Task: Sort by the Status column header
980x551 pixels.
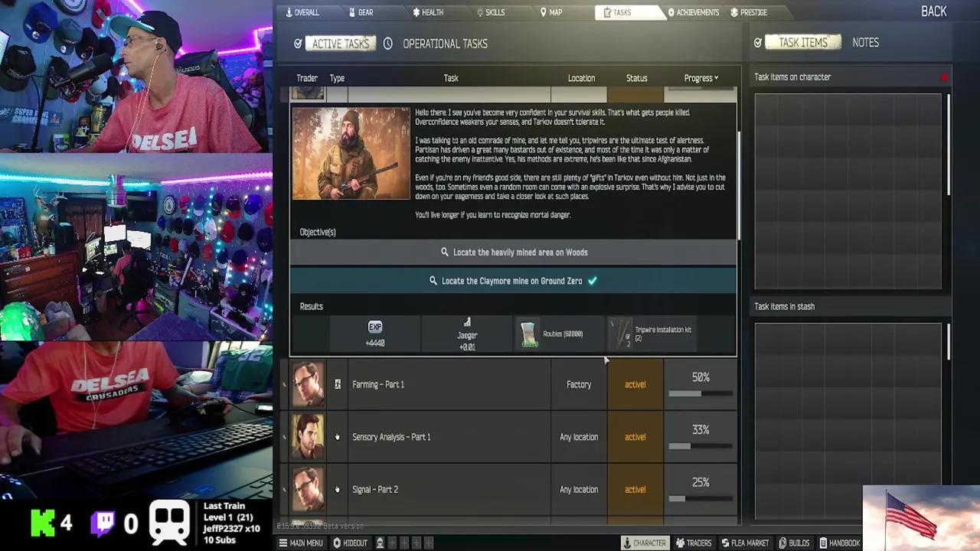Action: (636, 78)
